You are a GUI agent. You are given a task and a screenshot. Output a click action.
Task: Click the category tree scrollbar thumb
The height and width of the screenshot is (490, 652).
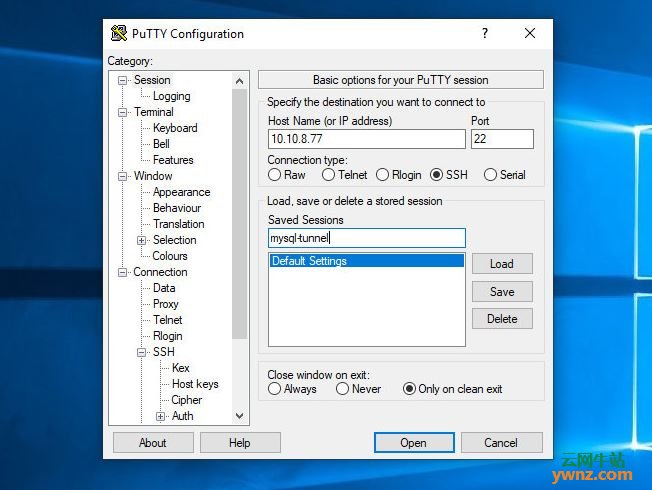(240, 214)
